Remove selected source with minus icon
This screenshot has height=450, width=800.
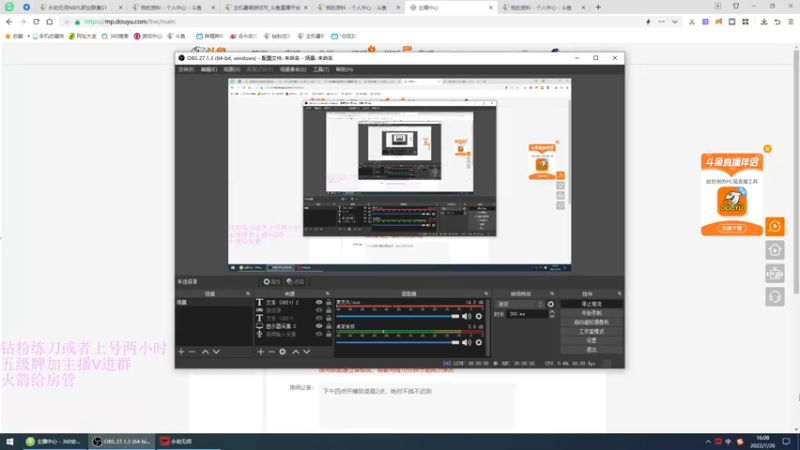[271, 352]
